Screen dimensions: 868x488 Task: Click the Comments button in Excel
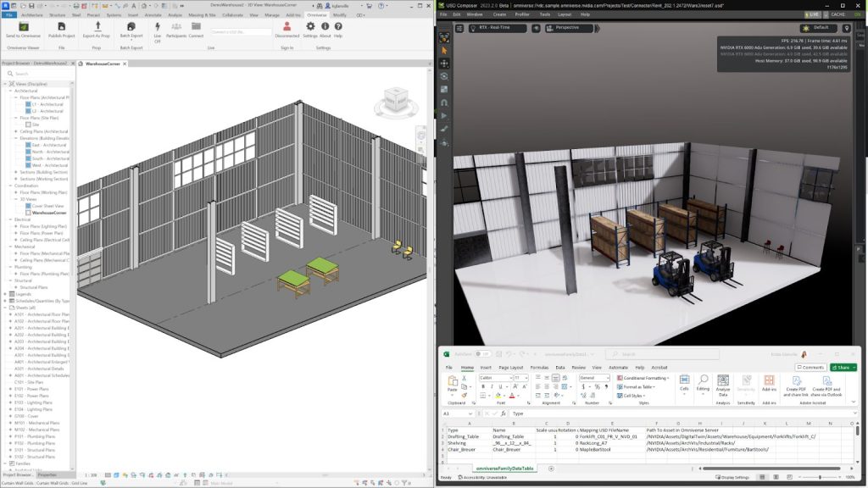point(810,367)
